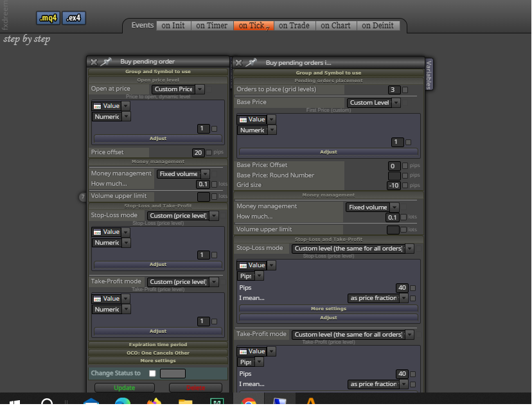Expand Group and Symbol to use in Buy pending order
This screenshot has width=532, height=406.
tap(158, 72)
